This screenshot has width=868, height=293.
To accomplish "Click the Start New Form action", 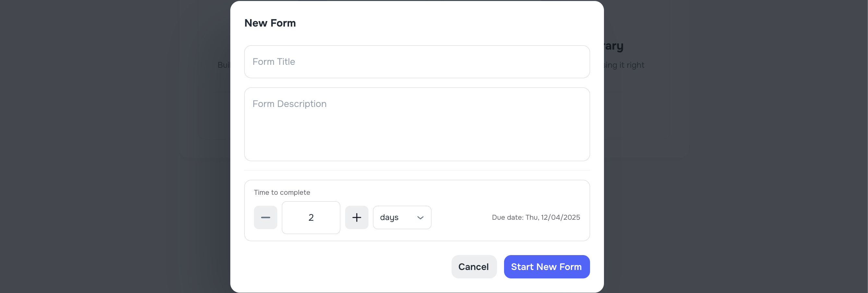I will pyautogui.click(x=546, y=266).
